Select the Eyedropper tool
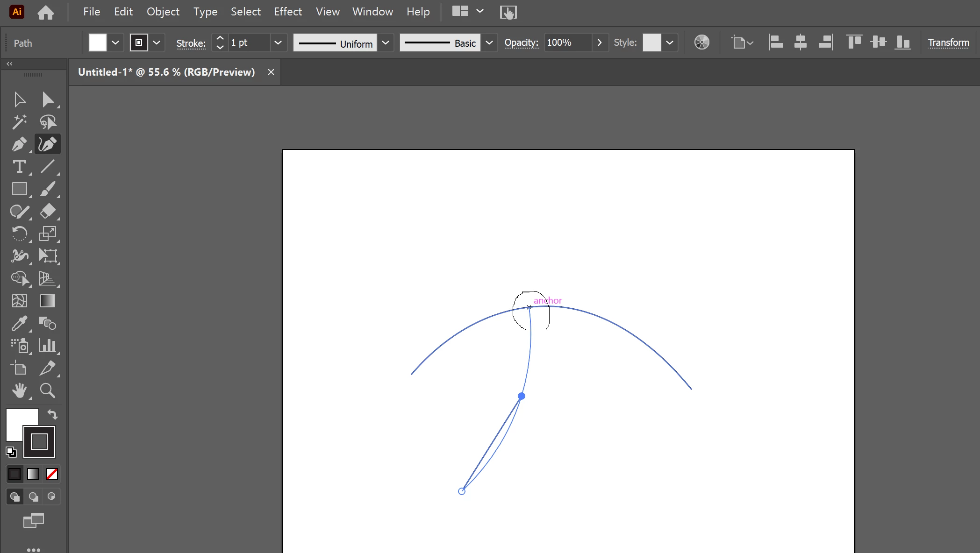This screenshot has height=553, width=980. pyautogui.click(x=19, y=323)
